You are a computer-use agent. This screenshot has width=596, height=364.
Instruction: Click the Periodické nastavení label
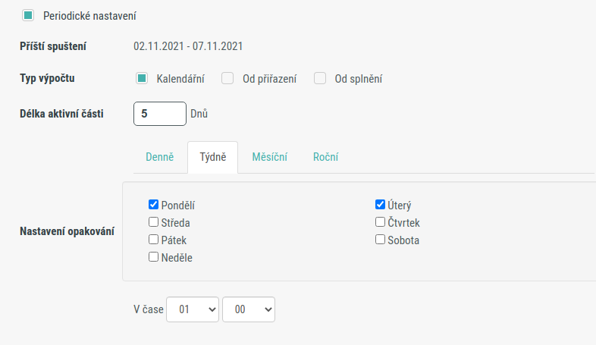pyautogui.click(x=89, y=16)
